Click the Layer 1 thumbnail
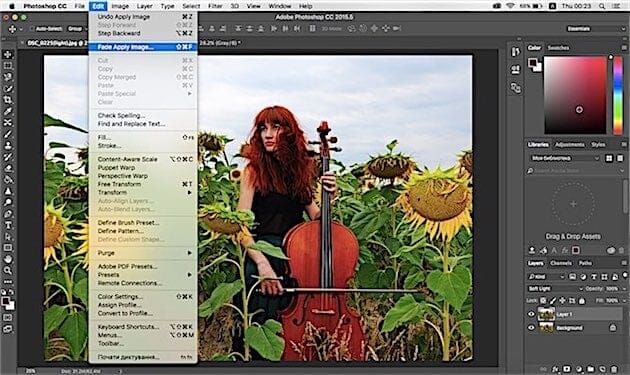The width and height of the screenshot is (630, 375). coord(546,314)
